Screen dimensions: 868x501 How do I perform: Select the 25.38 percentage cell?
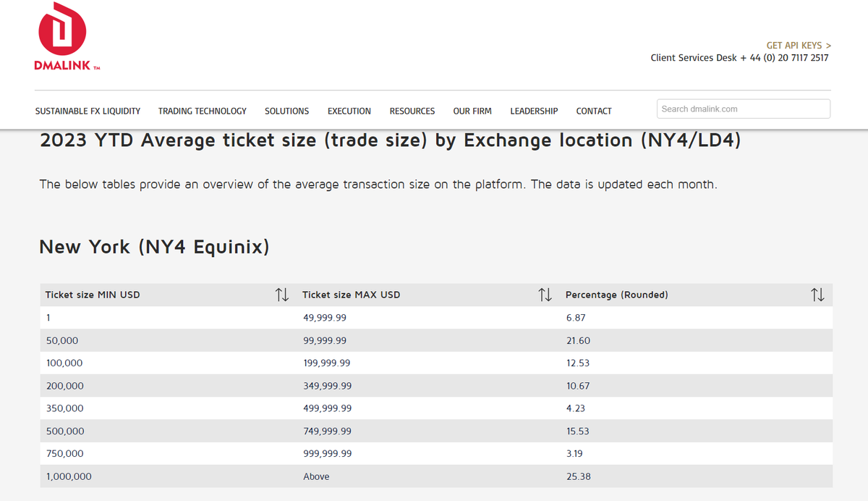697,476
